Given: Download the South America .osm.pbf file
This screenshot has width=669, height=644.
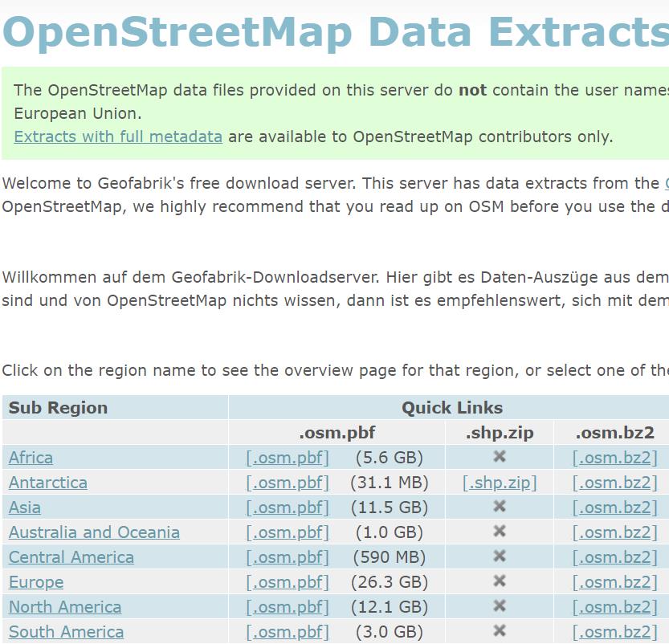Looking at the screenshot, I should point(288,632).
